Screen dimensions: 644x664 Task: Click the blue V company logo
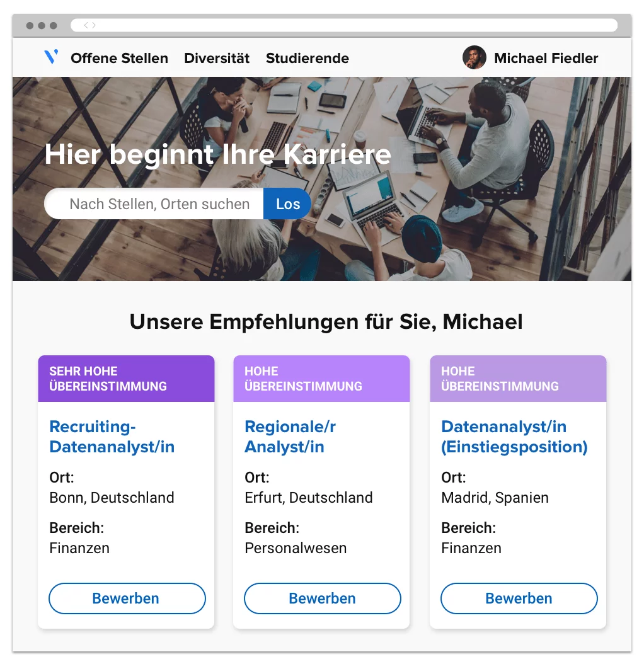51,57
